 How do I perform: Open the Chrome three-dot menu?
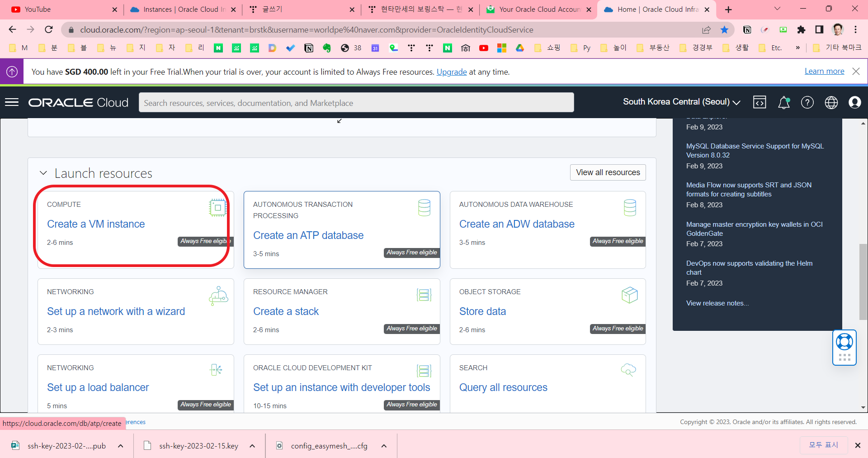click(855, 30)
